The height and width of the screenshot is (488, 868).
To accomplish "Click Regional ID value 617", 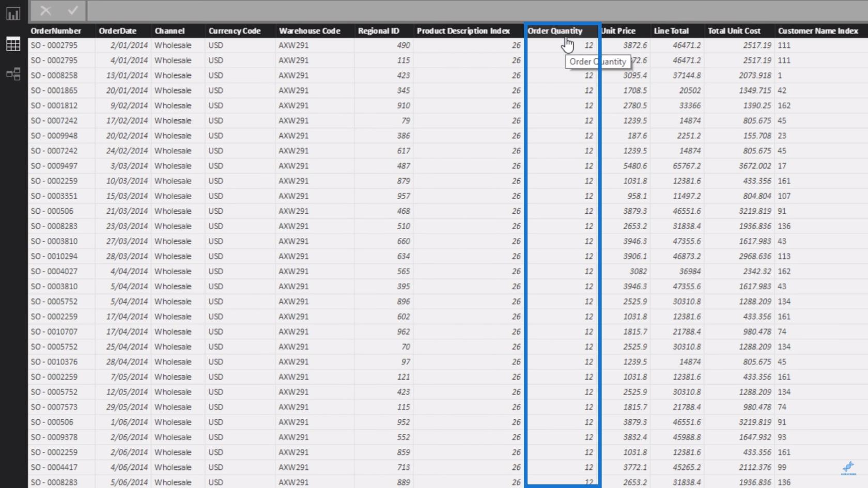I will click(404, 151).
